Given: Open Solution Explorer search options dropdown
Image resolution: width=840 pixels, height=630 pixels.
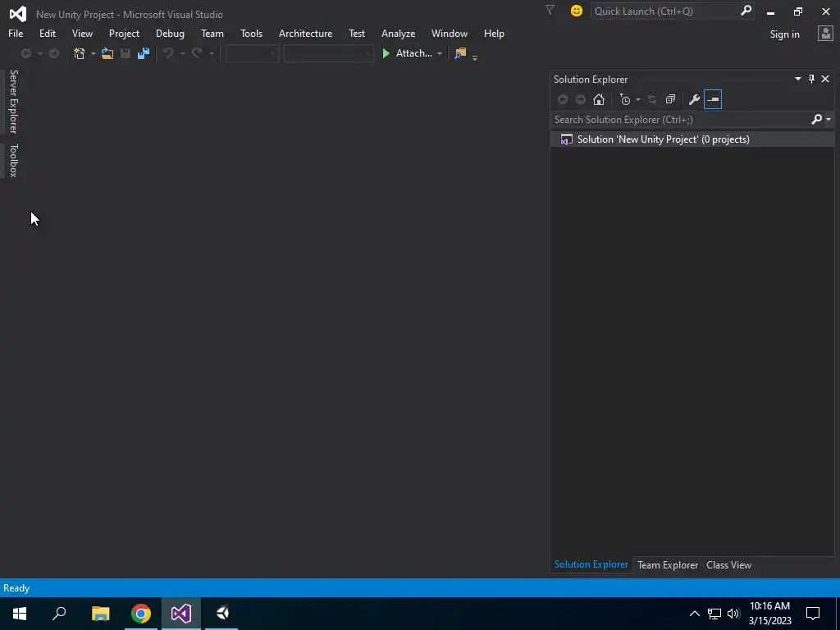Looking at the screenshot, I should 829,120.
